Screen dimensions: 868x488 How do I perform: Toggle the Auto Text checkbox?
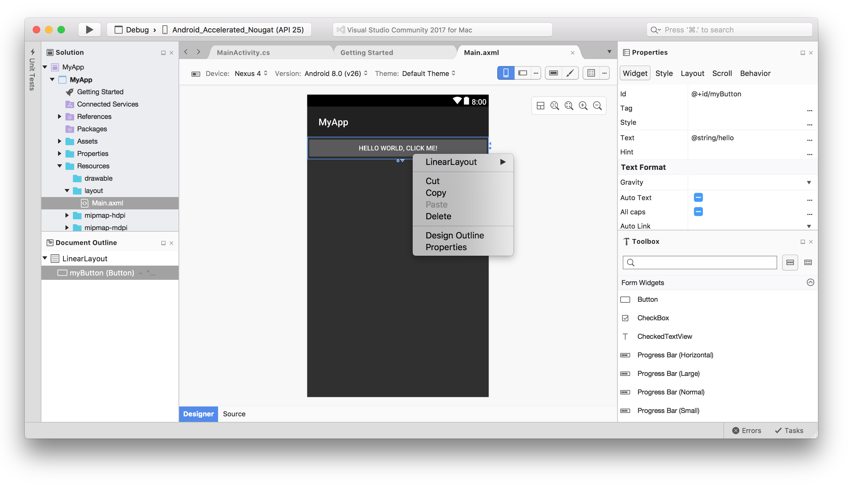698,197
